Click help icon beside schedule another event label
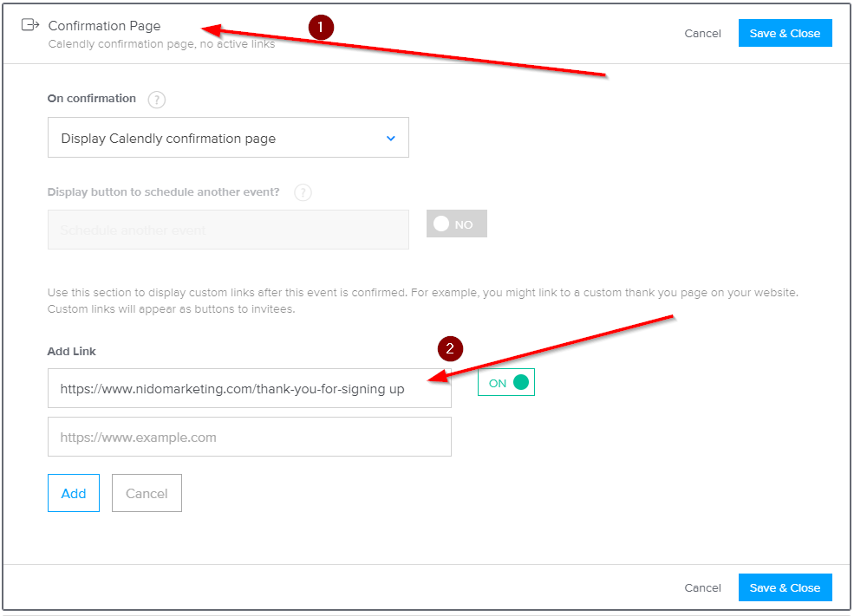 click(303, 192)
